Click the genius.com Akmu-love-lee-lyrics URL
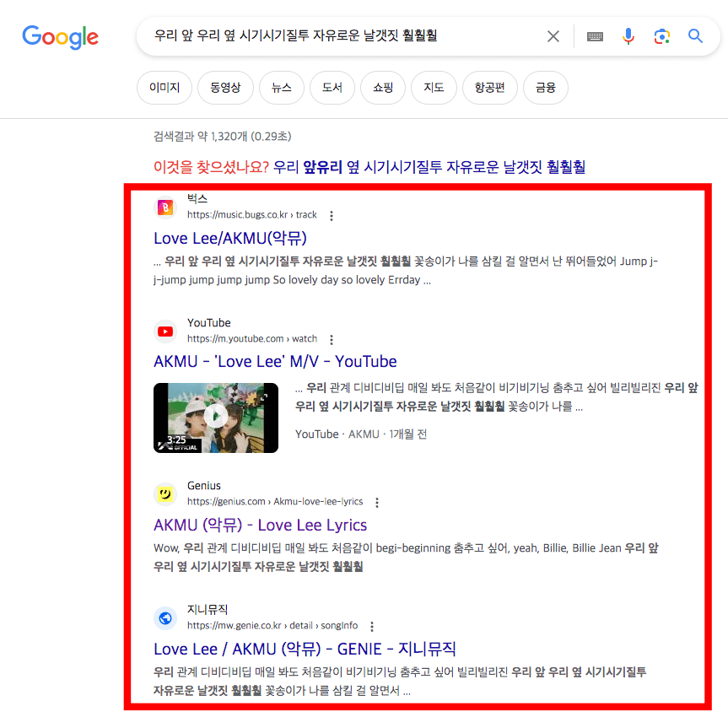 (275, 502)
